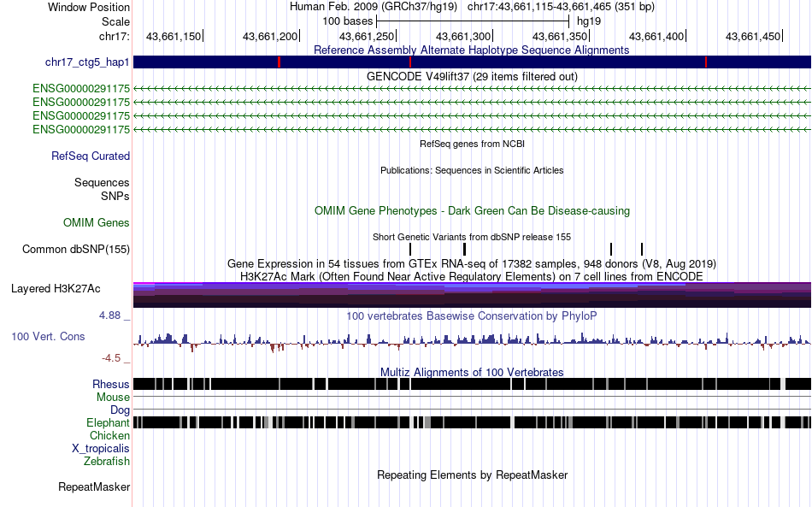Open the GTEx Gene Expression track title
Viewport: 812px width, 507px height.
[x=472, y=263]
